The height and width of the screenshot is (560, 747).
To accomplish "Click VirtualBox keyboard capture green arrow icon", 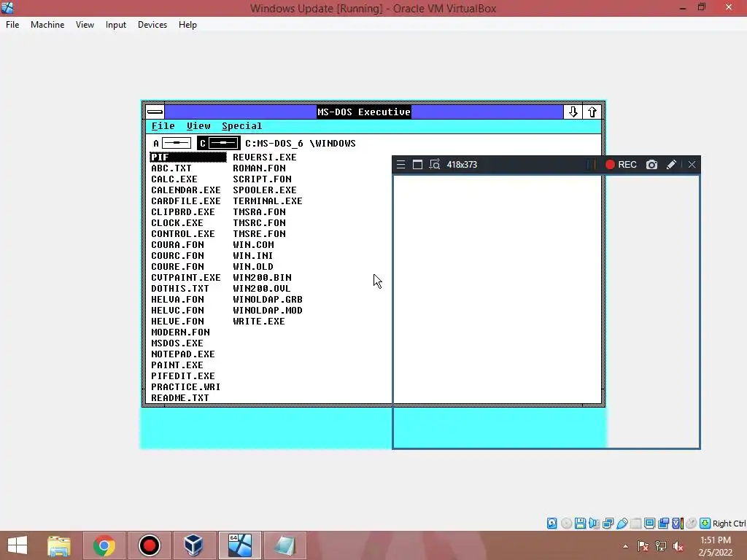I will 705,524.
